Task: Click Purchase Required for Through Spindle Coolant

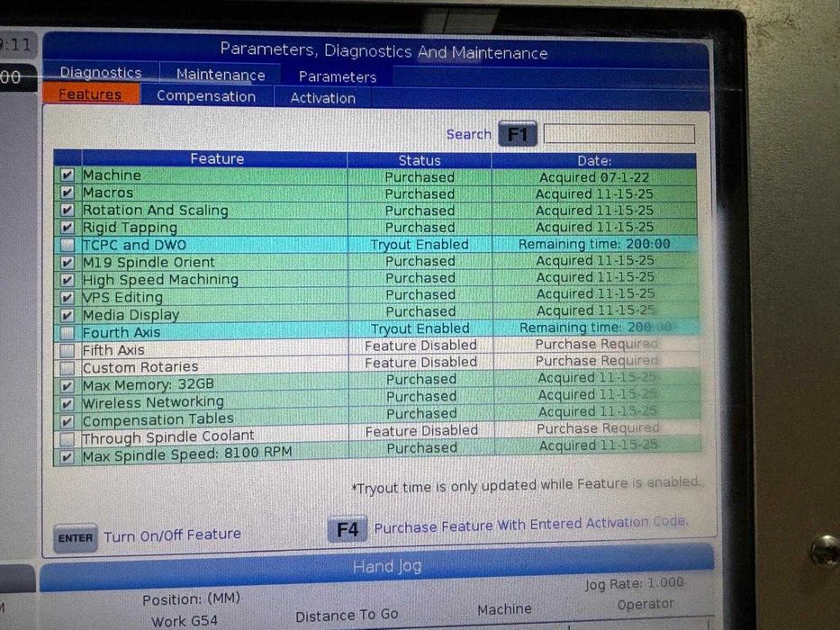Action: pyautogui.click(x=598, y=428)
